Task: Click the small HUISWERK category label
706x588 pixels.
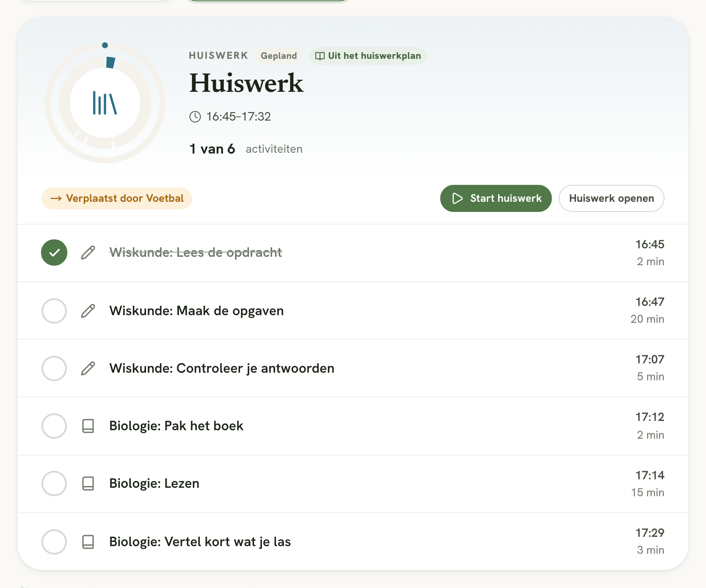Action: click(218, 56)
